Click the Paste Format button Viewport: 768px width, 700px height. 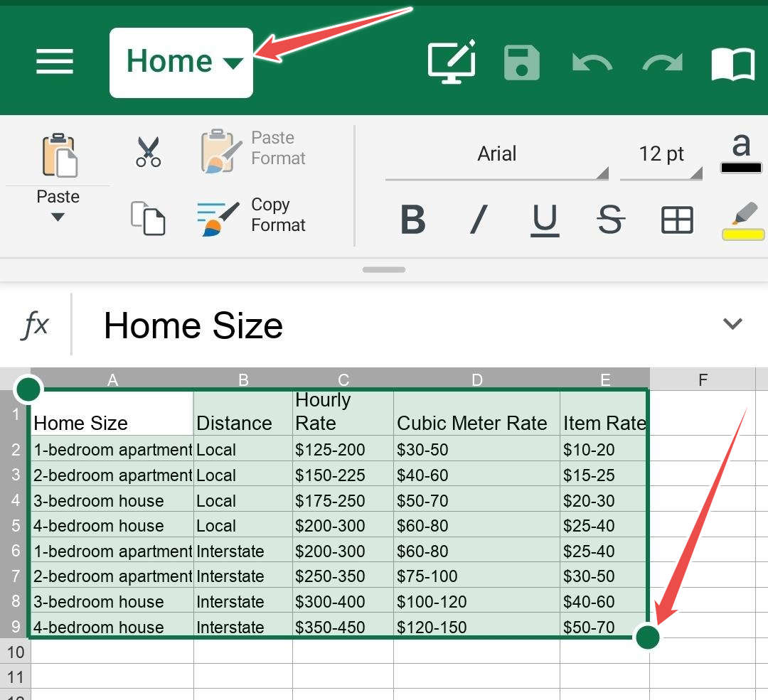pyautogui.click(x=252, y=149)
